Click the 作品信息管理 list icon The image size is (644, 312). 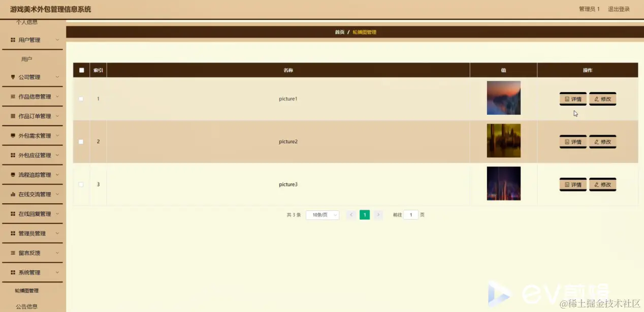click(13, 97)
